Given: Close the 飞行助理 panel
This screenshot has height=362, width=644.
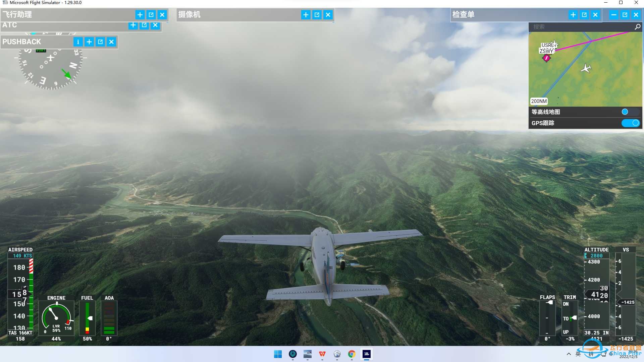Looking at the screenshot, I should [162, 15].
